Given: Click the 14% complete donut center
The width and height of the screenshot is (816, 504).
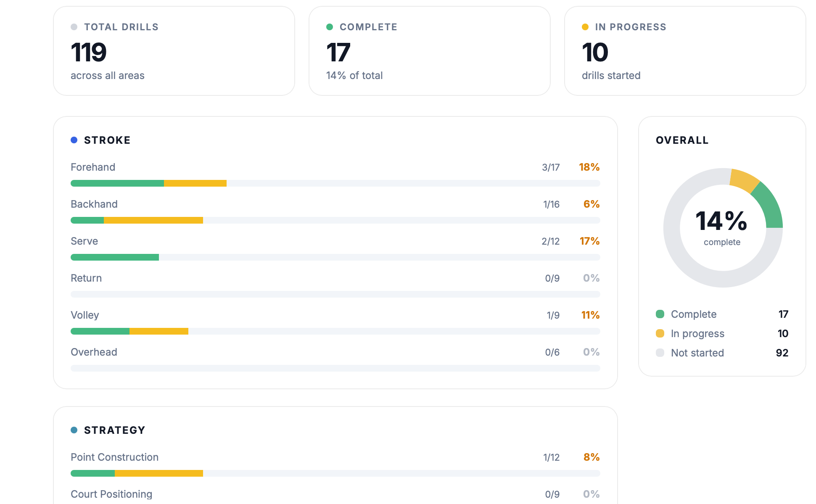Looking at the screenshot, I should [722, 227].
